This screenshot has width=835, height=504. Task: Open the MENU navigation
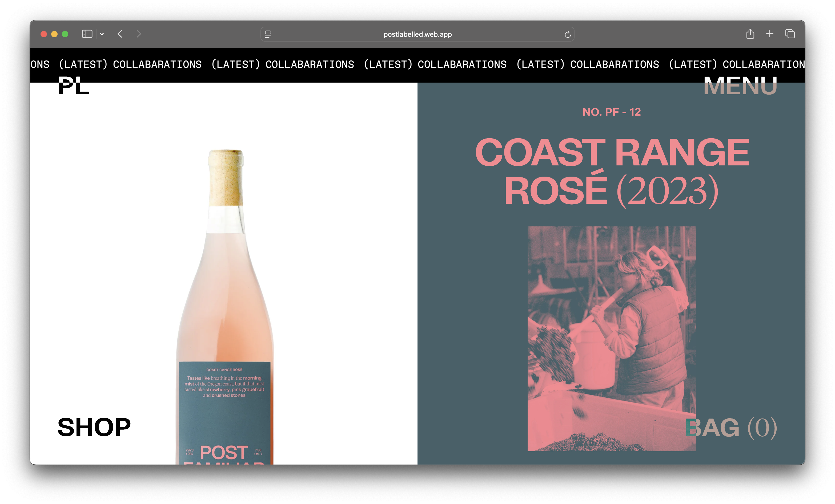(x=740, y=85)
